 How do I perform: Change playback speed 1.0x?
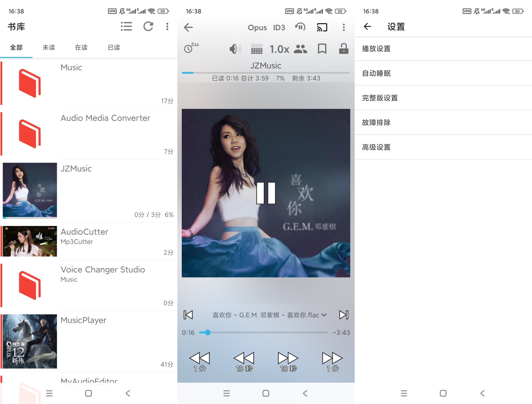coord(279,49)
